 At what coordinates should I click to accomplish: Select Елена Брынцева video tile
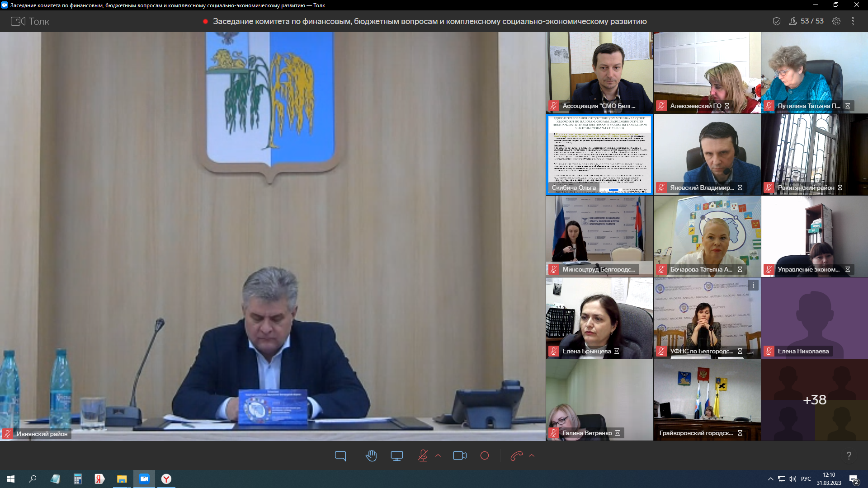coord(599,318)
